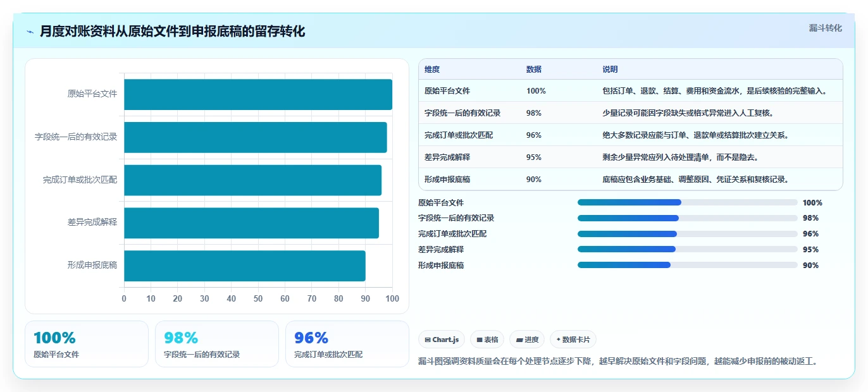The image size is (868, 392).
Task: Click the 字段统一后的有效记录 chart bar
Action: (x=256, y=137)
